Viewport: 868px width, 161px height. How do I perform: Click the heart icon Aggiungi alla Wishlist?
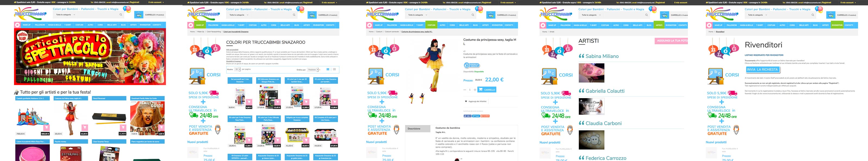tap(466, 101)
